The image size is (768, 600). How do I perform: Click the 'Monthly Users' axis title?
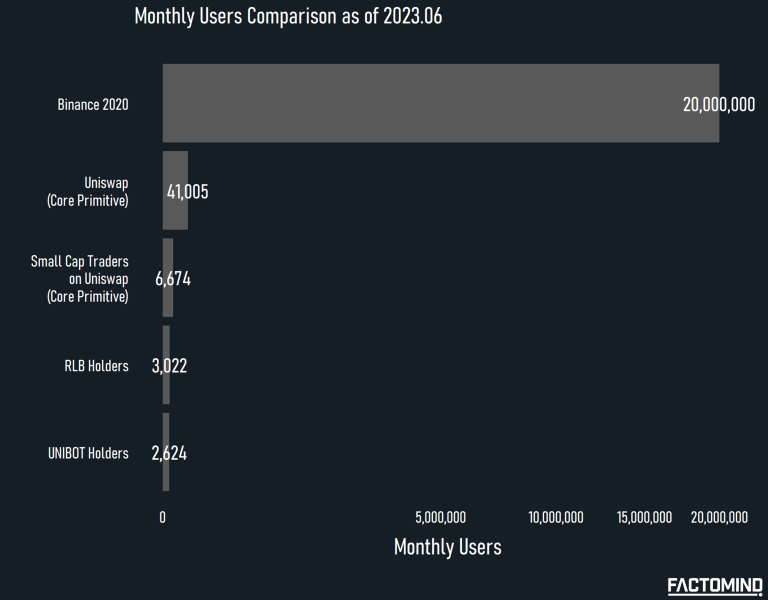click(448, 547)
